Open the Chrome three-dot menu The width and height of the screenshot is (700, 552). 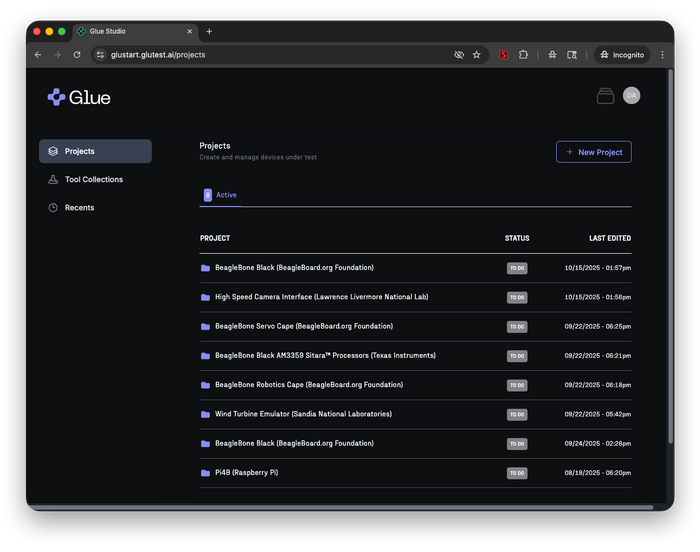662,55
